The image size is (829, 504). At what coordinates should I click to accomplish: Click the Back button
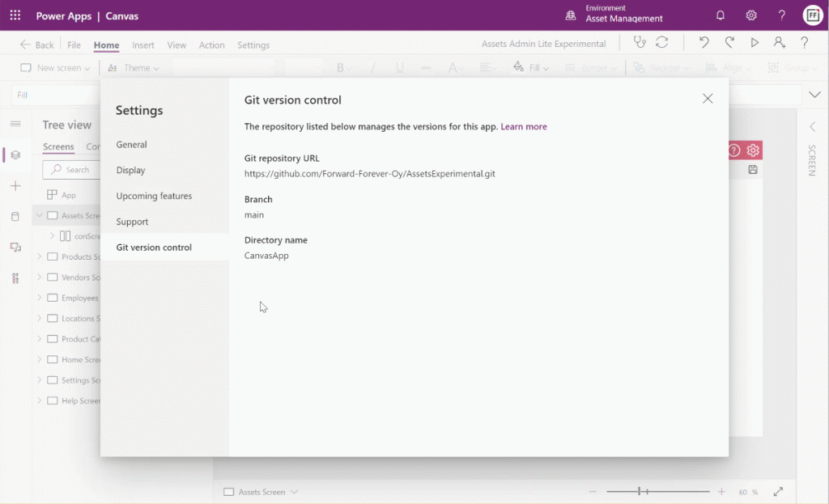click(36, 45)
